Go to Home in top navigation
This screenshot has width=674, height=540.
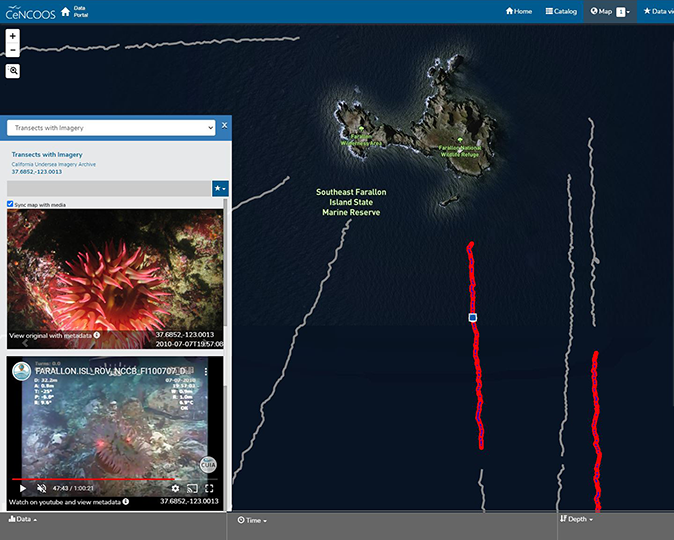(519, 11)
